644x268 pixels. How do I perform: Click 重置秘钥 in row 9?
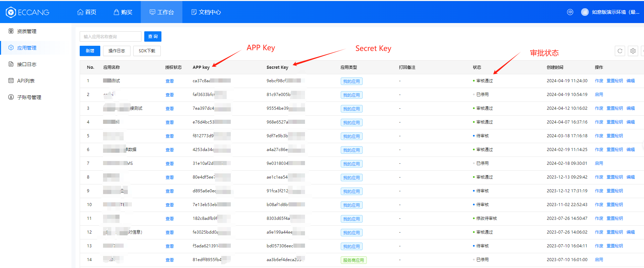coord(615,191)
